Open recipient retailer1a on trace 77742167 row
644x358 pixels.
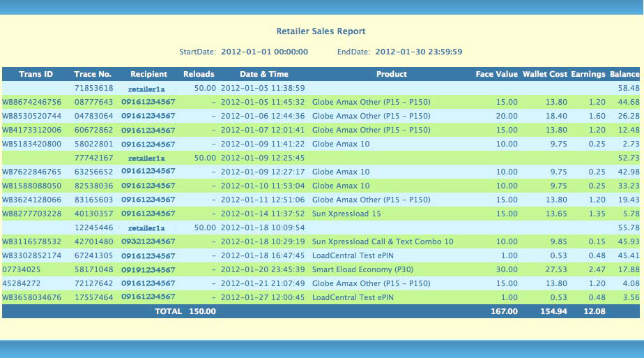146,158
